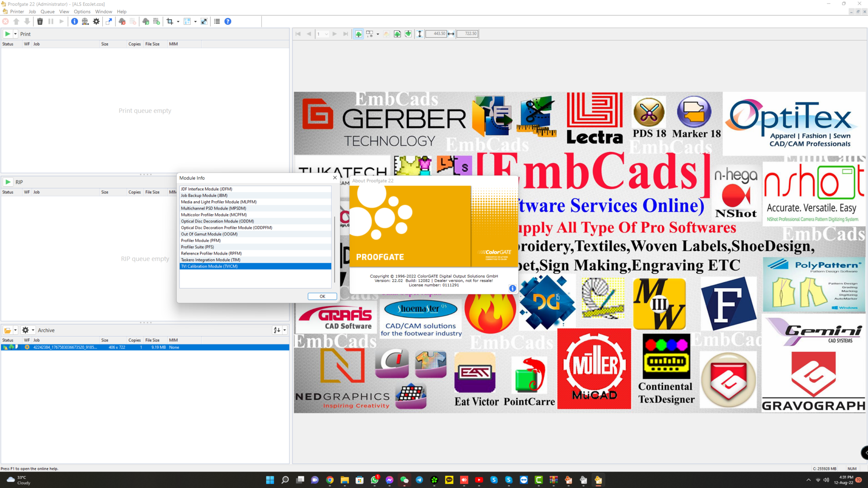The image size is (868, 488).
Task: Click the blue help question mark icon
Action: [x=228, y=21]
